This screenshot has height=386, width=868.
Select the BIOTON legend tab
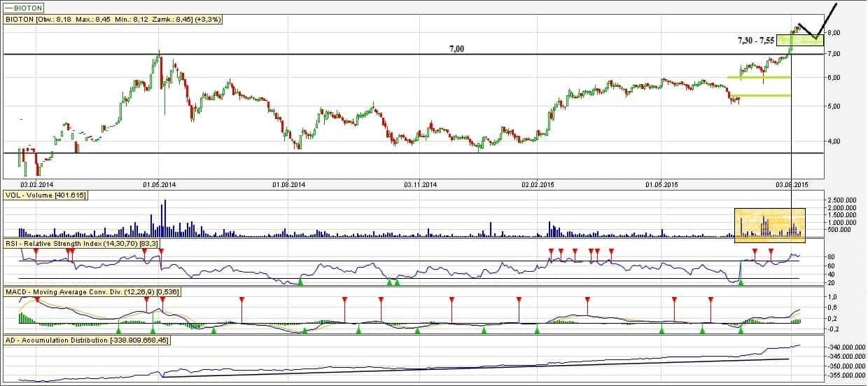(23, 6)
